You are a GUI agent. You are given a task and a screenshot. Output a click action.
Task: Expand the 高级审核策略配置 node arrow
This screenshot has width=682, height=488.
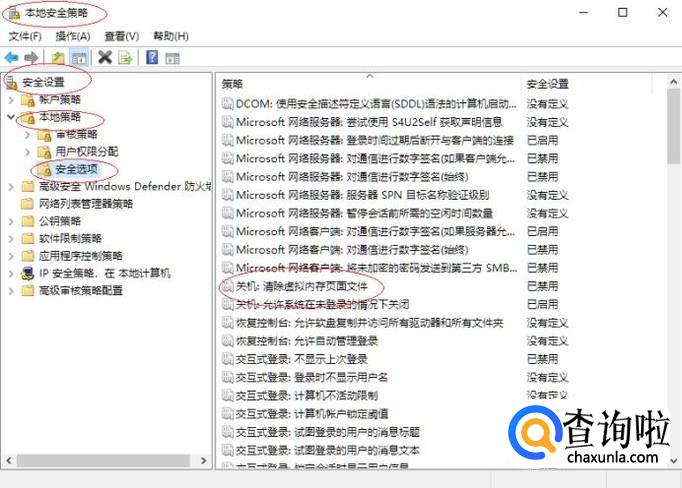(11, 291)
